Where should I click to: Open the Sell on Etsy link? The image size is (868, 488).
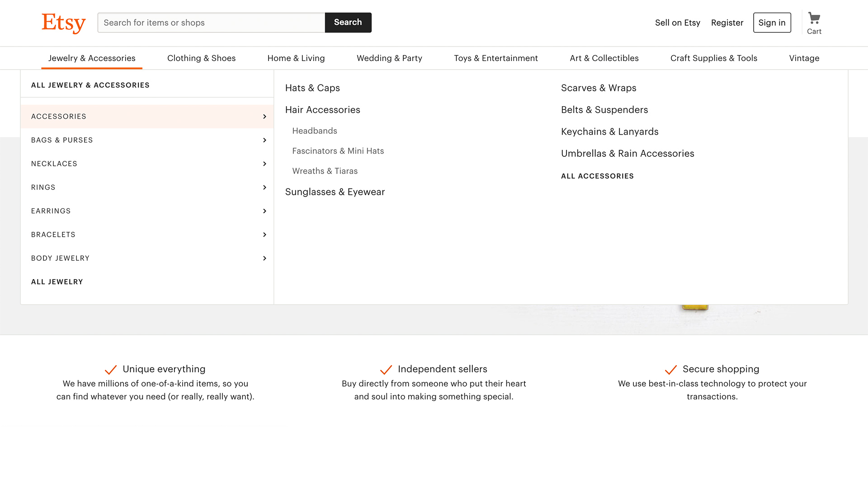[677, 23]
